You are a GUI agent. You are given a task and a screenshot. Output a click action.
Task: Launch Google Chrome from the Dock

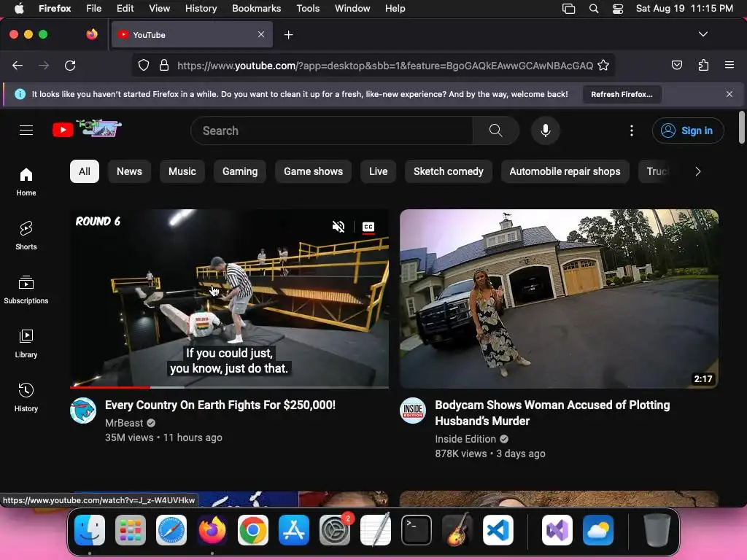253,530
